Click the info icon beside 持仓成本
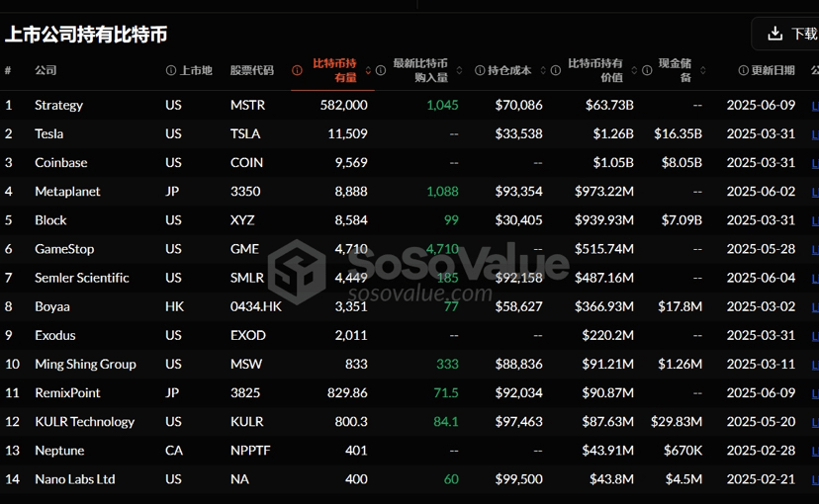 480,70
